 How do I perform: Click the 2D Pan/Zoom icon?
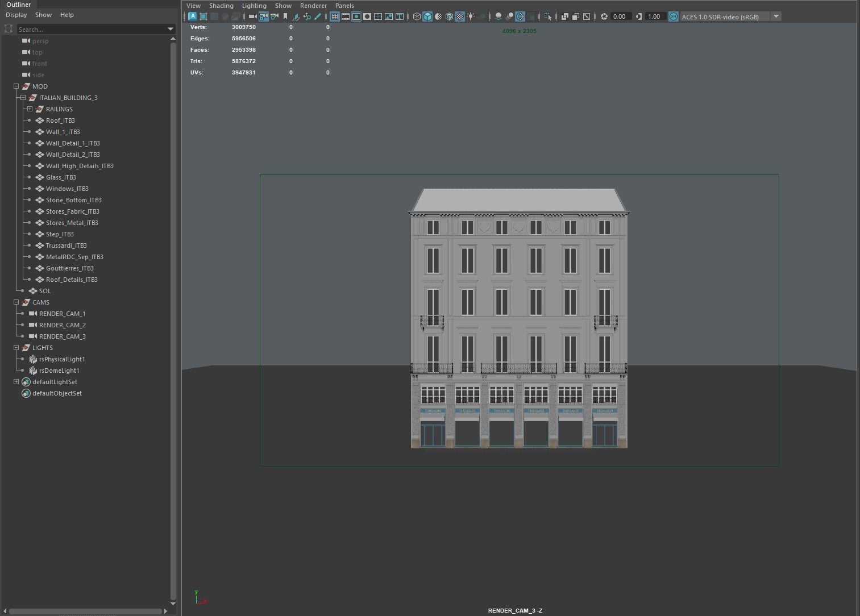pyautogui.click(x=307, y=16)
